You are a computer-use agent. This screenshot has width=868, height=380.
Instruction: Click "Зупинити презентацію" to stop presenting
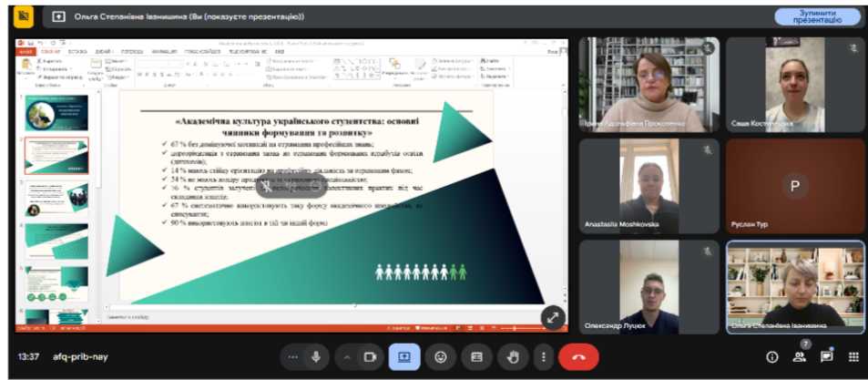[817, 15]
